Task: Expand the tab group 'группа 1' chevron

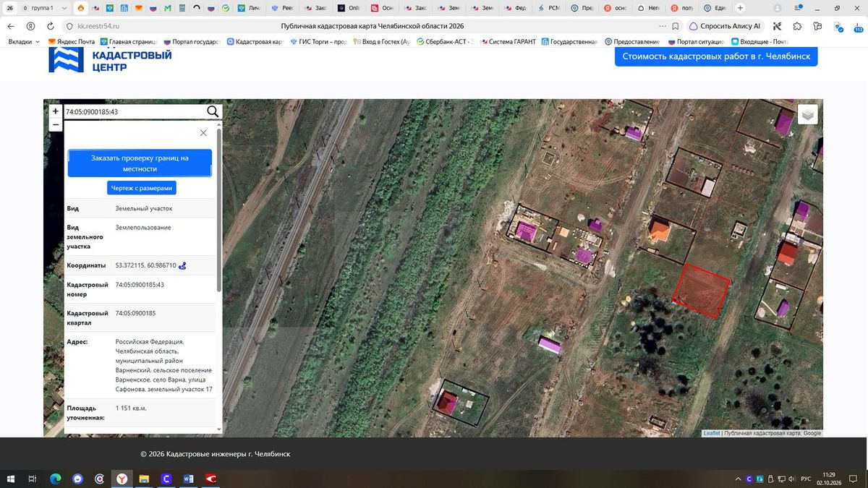Action: pos(64,8)
